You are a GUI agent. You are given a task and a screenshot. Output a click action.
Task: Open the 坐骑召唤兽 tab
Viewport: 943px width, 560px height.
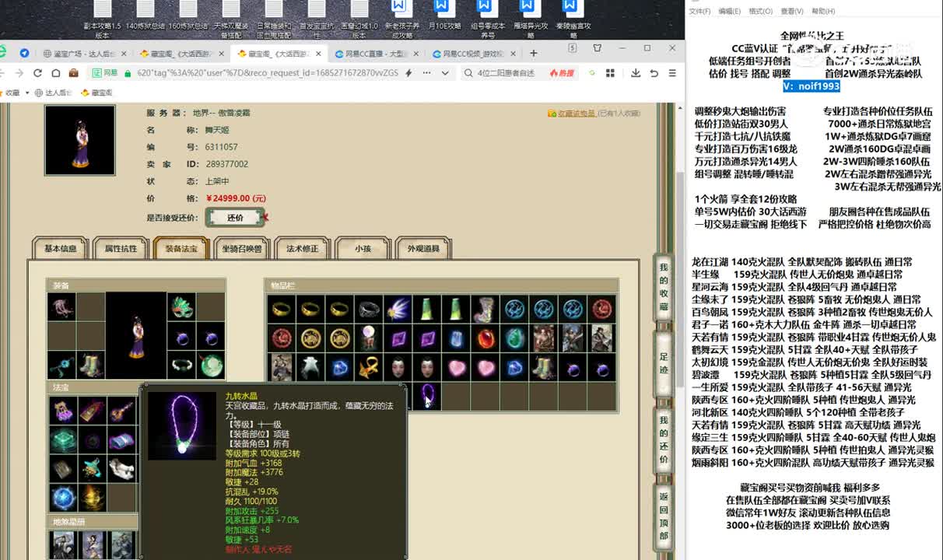click(242, 249)
